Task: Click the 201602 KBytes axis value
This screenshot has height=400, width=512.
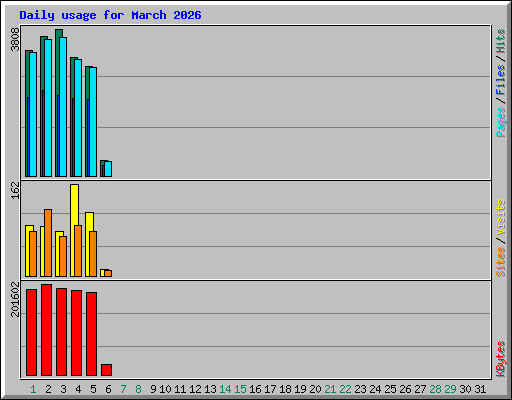Action: [x=15, y=299]
